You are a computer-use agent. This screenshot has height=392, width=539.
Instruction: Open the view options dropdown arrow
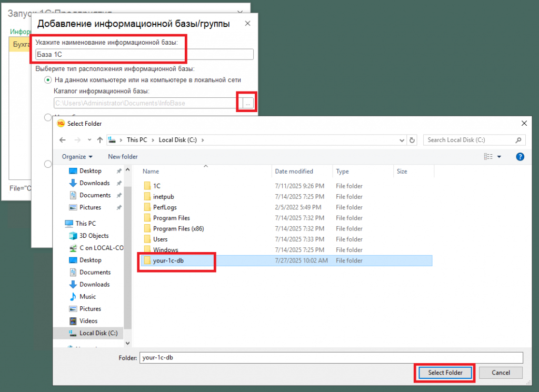(x=499, y=157)
